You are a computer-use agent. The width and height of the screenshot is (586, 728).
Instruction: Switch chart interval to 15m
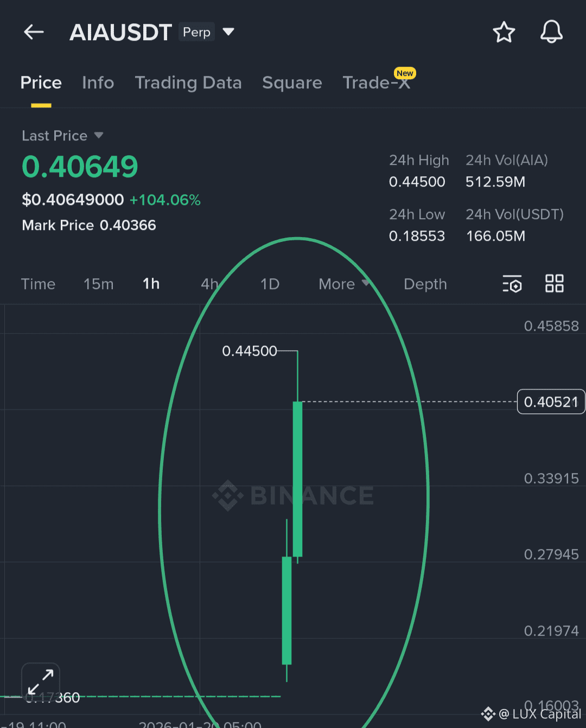98,284
